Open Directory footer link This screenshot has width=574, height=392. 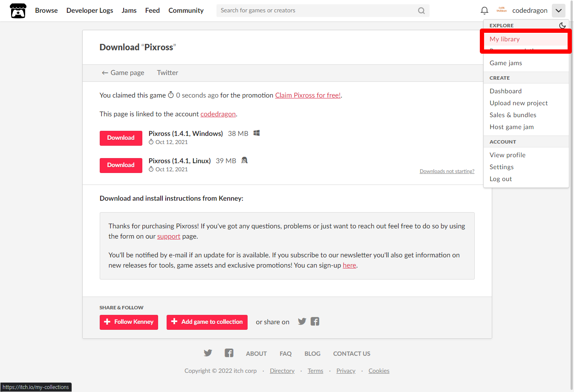pos(282,371)
